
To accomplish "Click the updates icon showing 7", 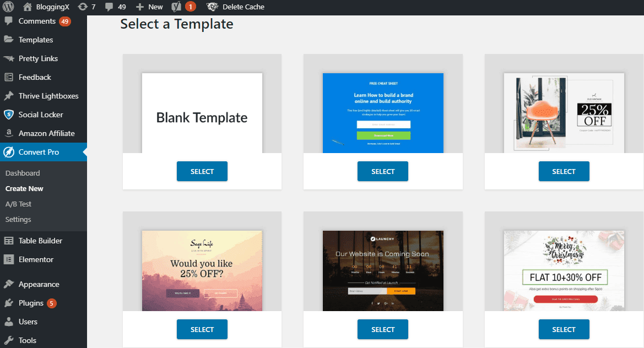I will 83,7.
